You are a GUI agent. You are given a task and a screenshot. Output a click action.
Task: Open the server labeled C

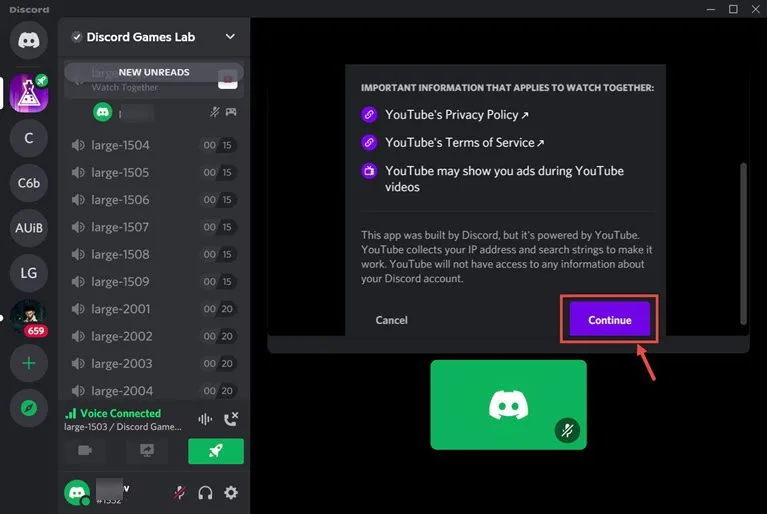click(x=29, y=138)
